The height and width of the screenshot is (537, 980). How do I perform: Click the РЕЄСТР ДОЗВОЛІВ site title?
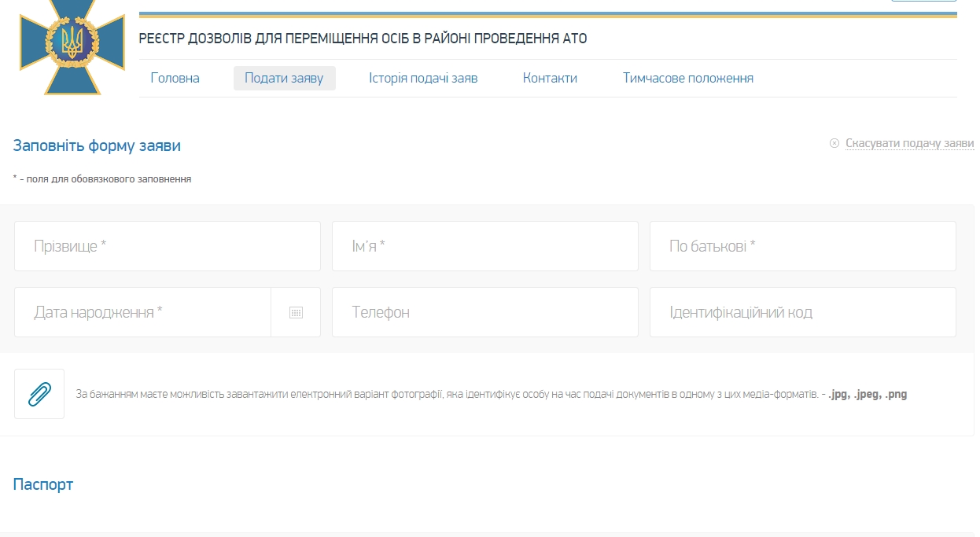point(363,39)
